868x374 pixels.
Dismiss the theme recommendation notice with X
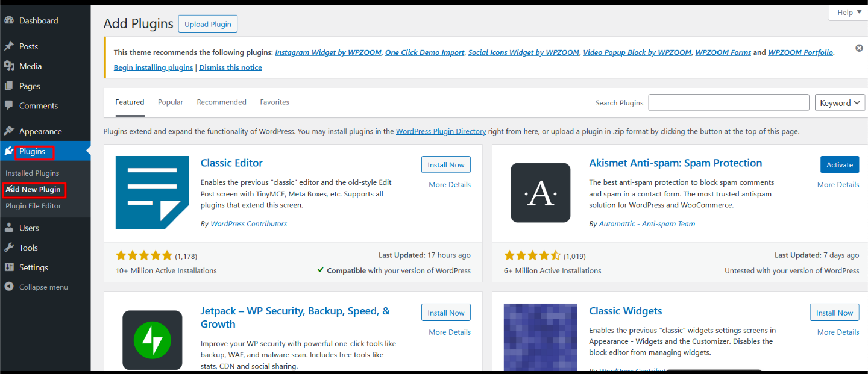859,48
